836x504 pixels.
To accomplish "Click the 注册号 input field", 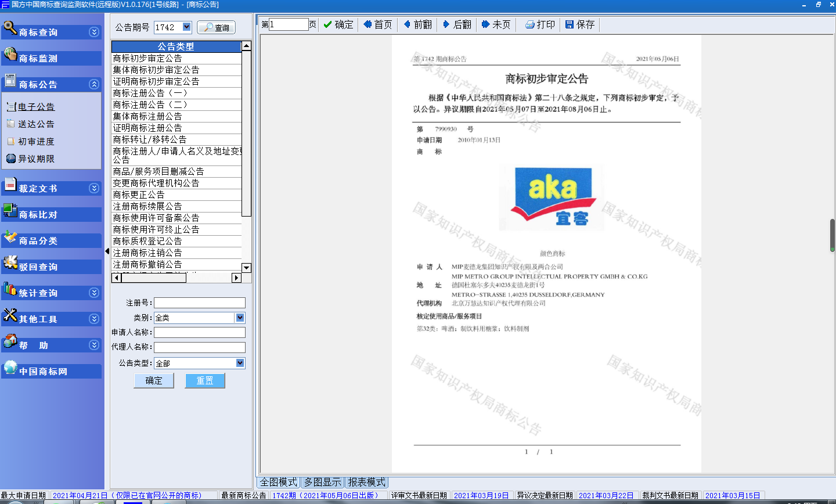I will (199, 303).
